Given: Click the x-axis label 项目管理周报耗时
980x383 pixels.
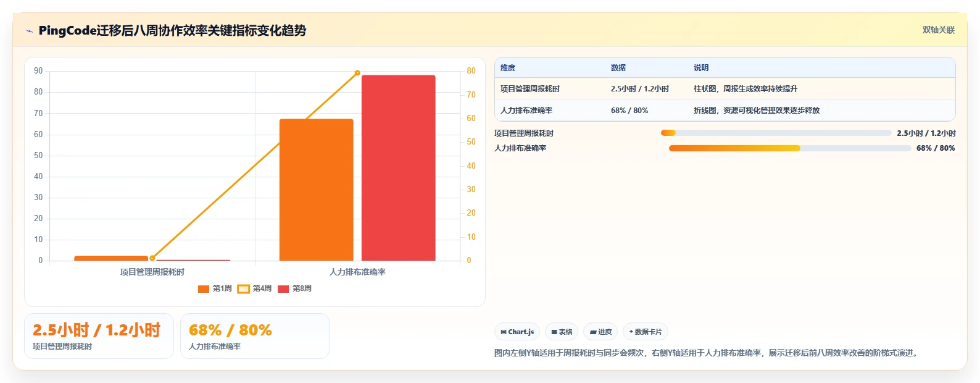Looking at the screenshot, I should 152,272.
